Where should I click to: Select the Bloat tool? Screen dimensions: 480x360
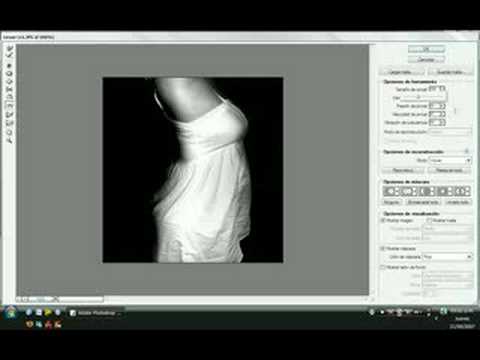(10, 81)
